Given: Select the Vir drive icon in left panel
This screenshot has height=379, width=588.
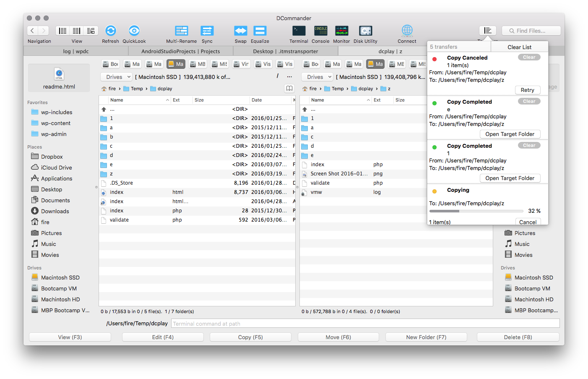Looking at the screenshot, I should [x=241, y=64].
